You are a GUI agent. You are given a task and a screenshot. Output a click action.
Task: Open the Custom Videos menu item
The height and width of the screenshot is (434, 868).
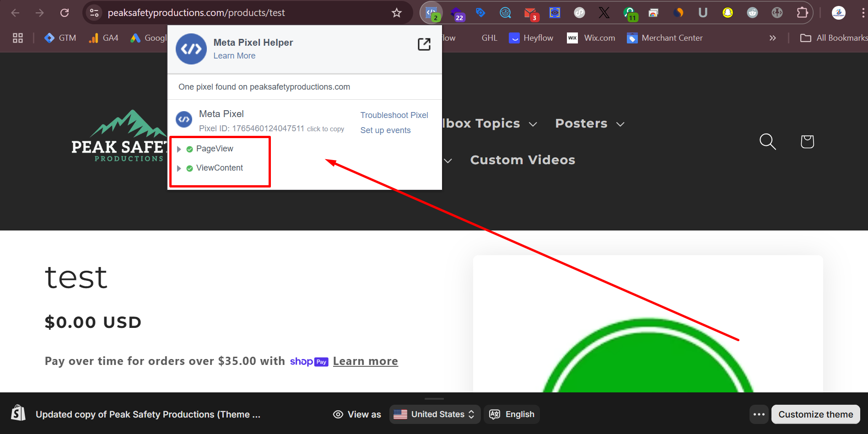tap(523, 160)
